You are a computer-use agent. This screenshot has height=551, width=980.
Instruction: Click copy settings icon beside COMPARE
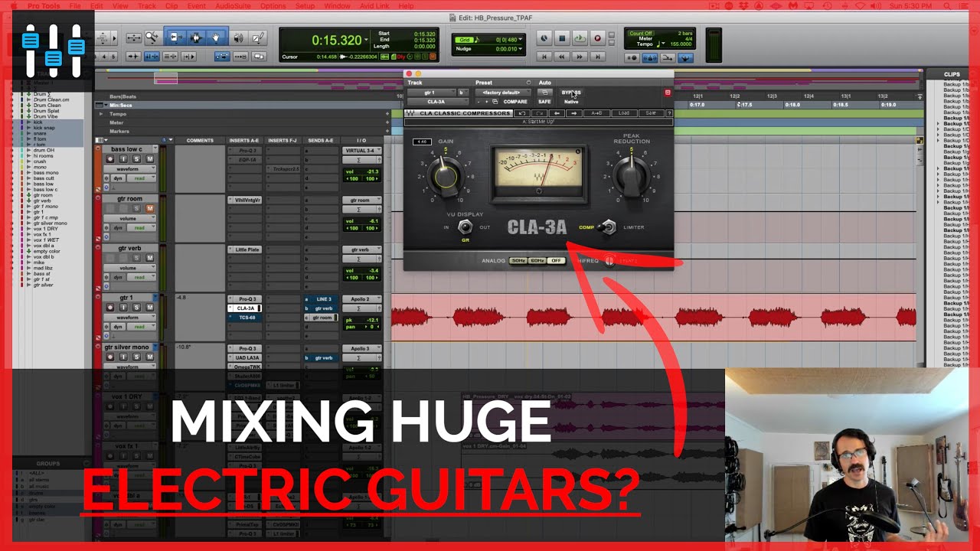495,101
